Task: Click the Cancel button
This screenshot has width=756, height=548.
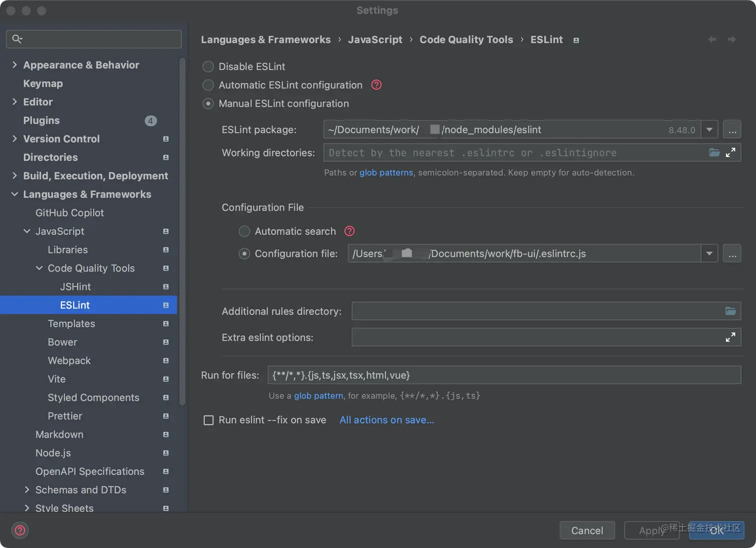Action: 587,530
